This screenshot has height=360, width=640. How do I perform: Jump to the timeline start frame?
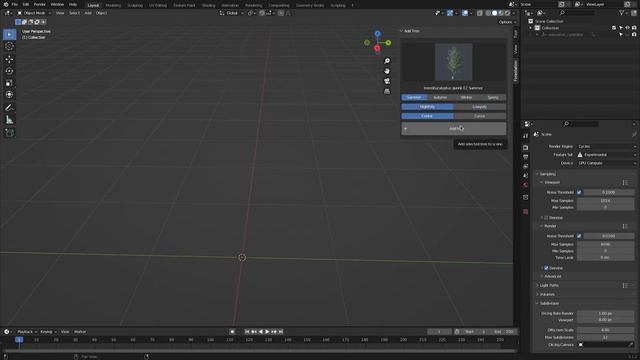(247, 332)
